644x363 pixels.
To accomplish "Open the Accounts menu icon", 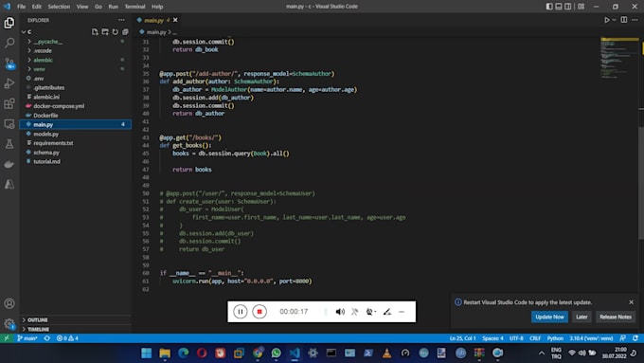I will tap(9, 303).
